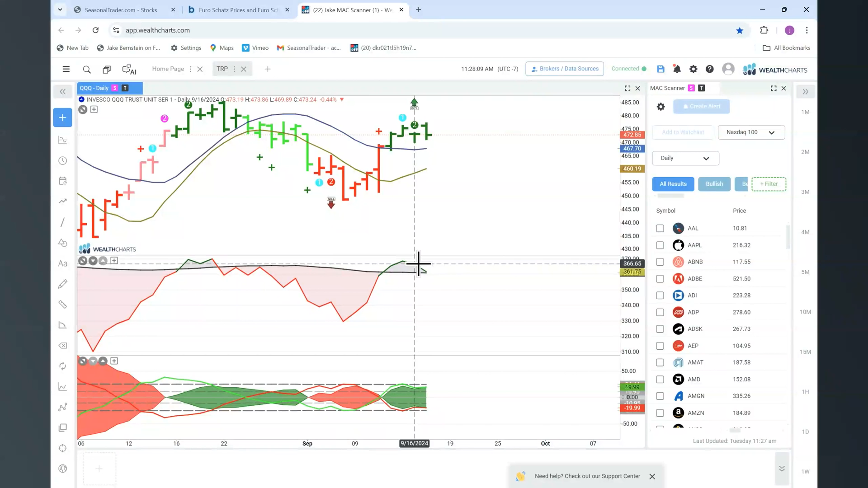The height and width of the screenshot is (488, 868).
Task: Dismiss the Support Center help notice
Action: pyautogui.click(x=652, y=477)
